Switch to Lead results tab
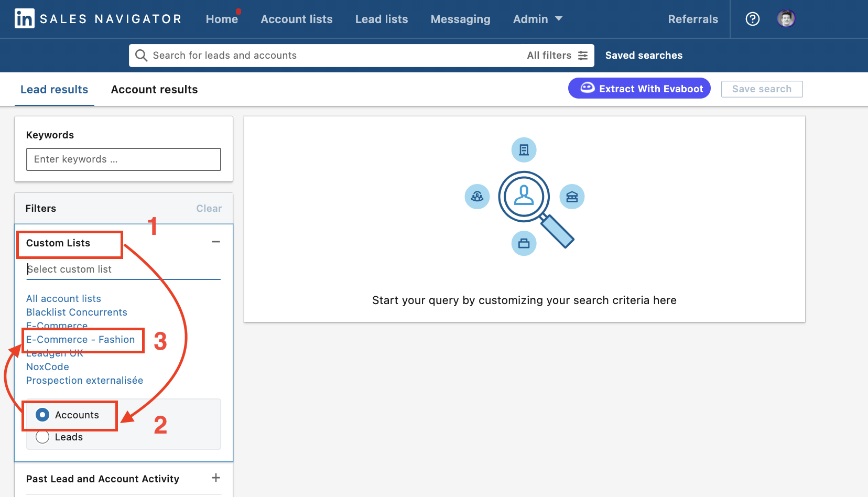868x497 pixels. [x=55, y=90]
